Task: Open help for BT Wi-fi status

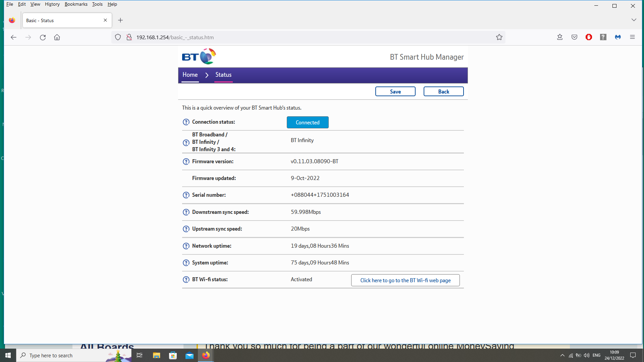Action: click(186, 280)
